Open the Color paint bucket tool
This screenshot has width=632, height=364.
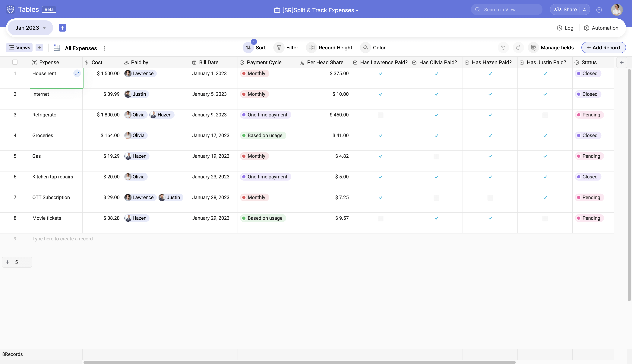pyautogui.click(x=365, y=48)
